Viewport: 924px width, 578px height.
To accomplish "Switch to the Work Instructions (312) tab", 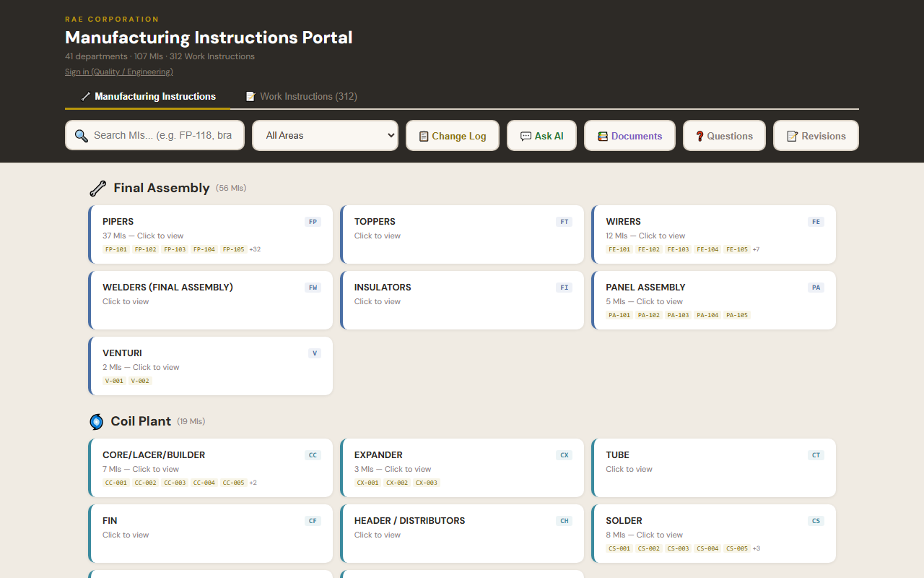I will pyautogui.click(x=301, y=96).
